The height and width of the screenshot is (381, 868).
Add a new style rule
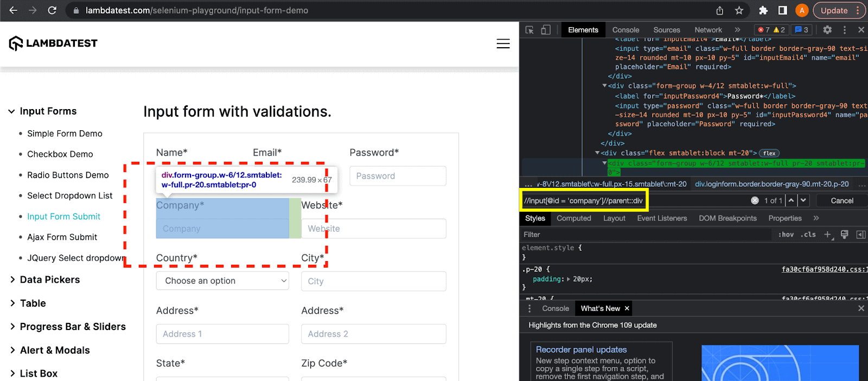point(827,234)
